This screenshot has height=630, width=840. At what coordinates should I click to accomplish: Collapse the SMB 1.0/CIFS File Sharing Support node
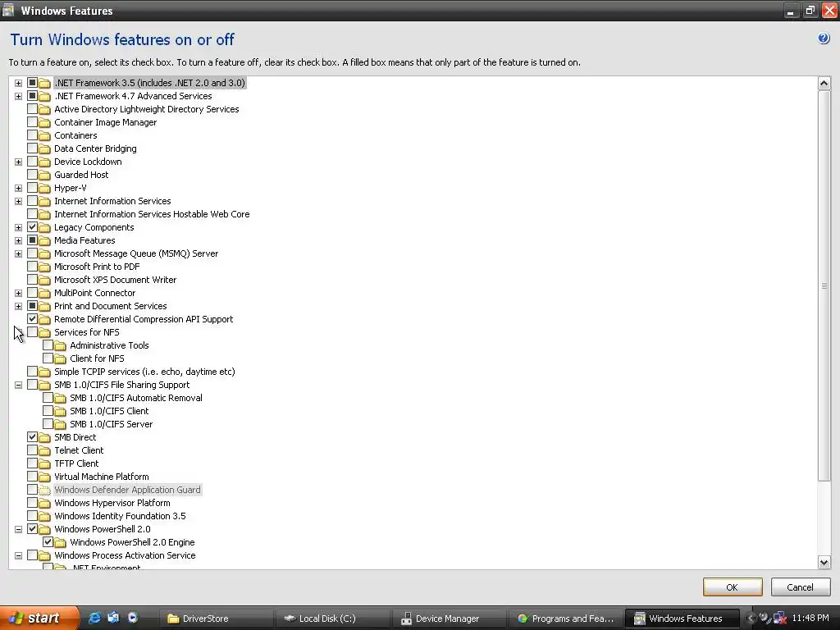pos(18,386)
